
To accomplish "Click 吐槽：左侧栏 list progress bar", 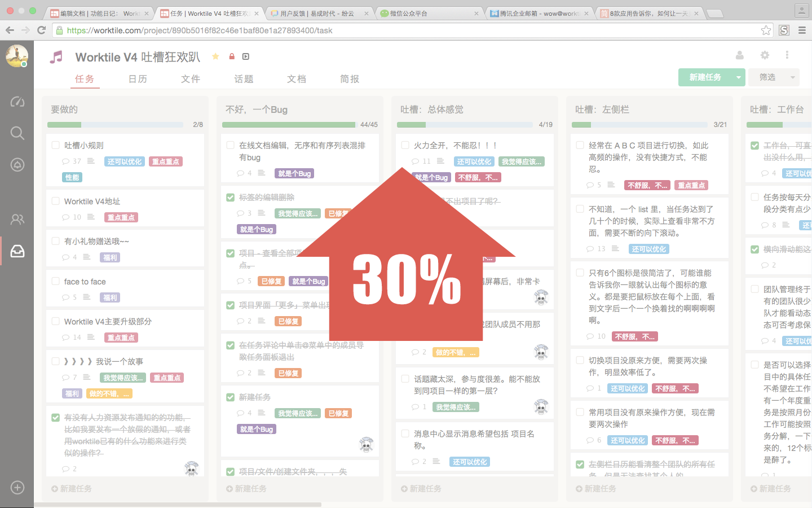I will [x=640, y=125].
